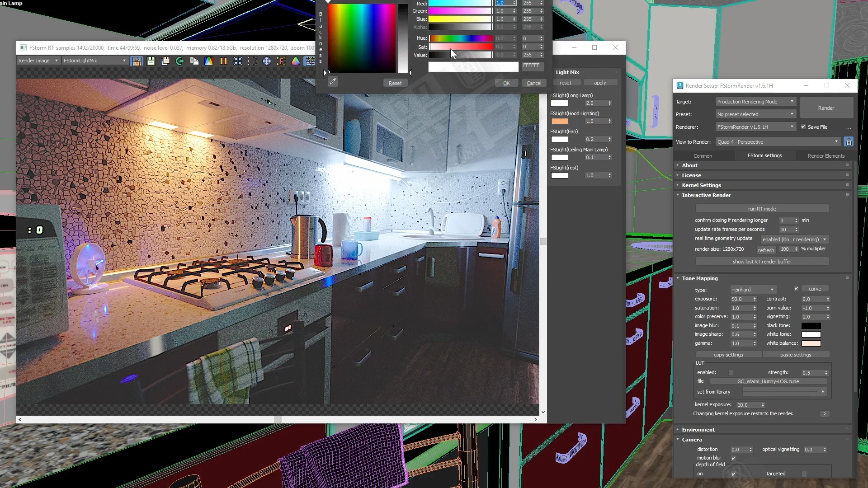Click the Hood Lighting orange color swatch
The image size is (868, 488).
[559, 121]
